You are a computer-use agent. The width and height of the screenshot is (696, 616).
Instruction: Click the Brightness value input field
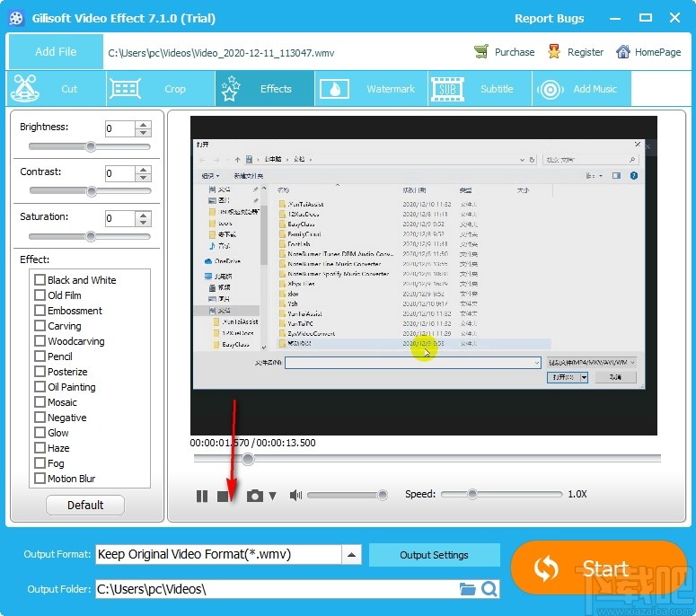[119, 128]
